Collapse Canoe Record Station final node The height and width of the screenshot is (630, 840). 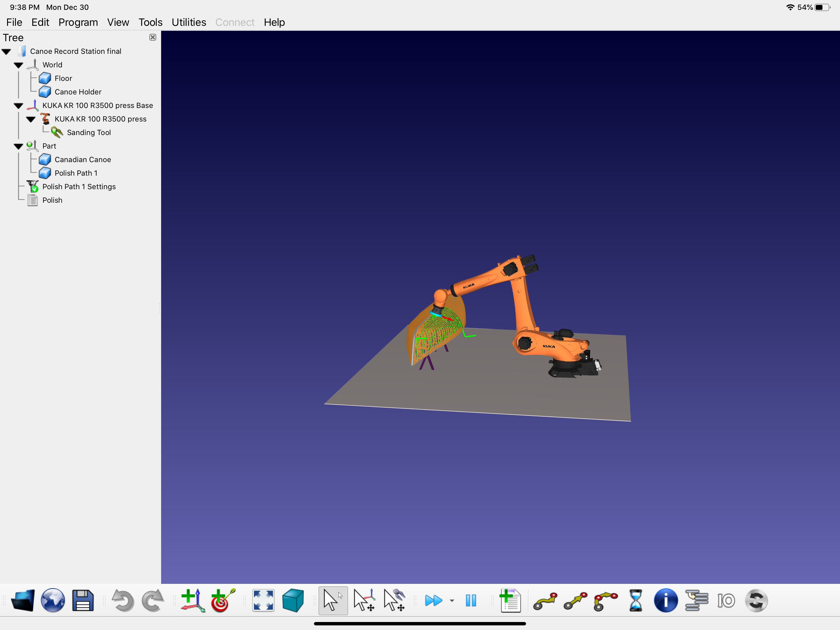(x=6, y=52)
